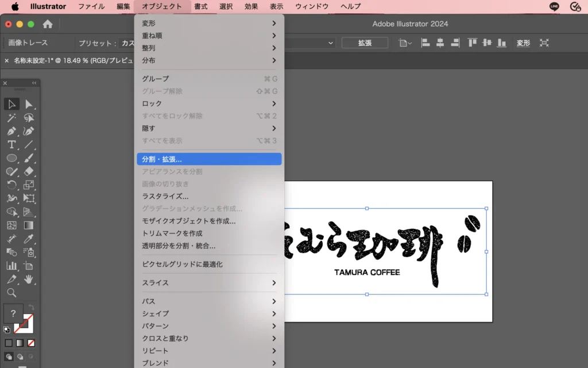Open the 効果 menu in menu bar
Image resolution: width=588 pixels, height=368 pixels.
pos(251,6)
